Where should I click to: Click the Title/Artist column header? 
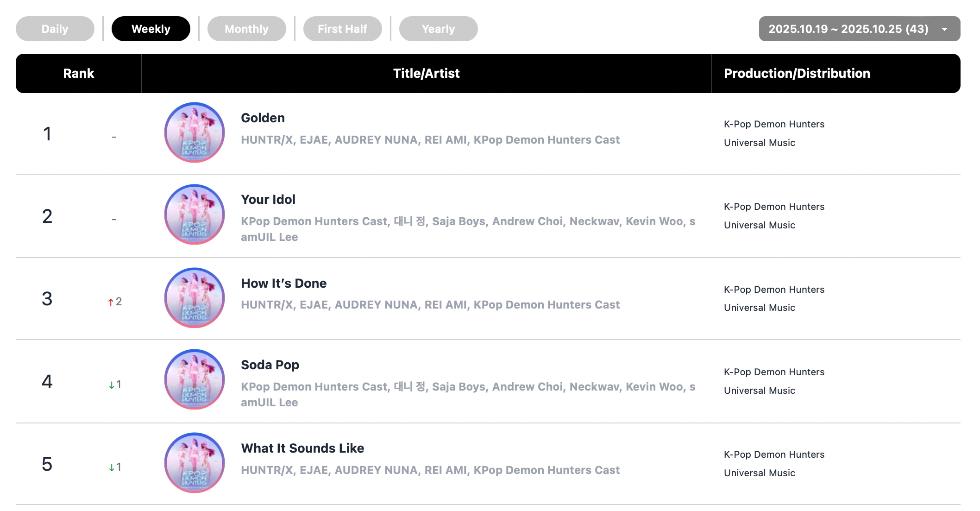coord(426,73)
